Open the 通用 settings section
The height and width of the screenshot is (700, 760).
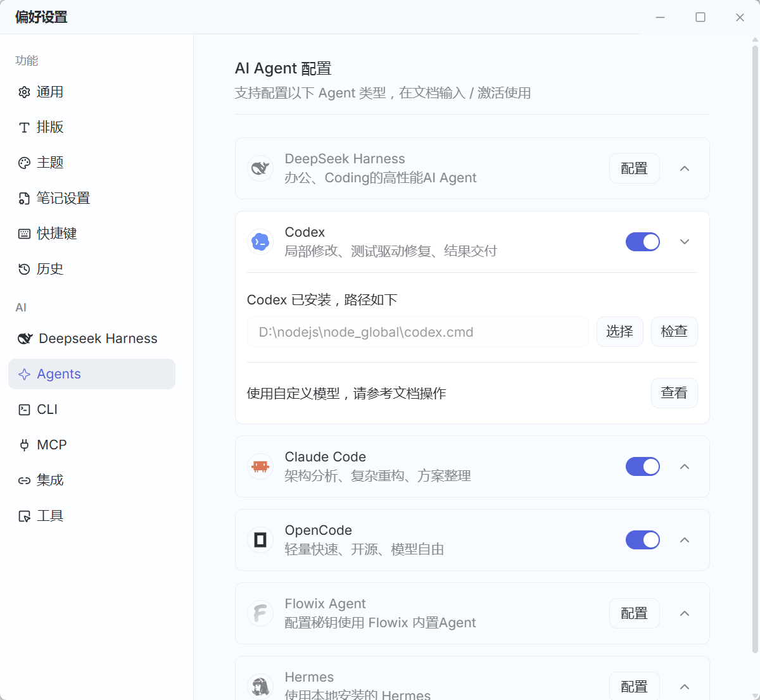pos(92,92)
